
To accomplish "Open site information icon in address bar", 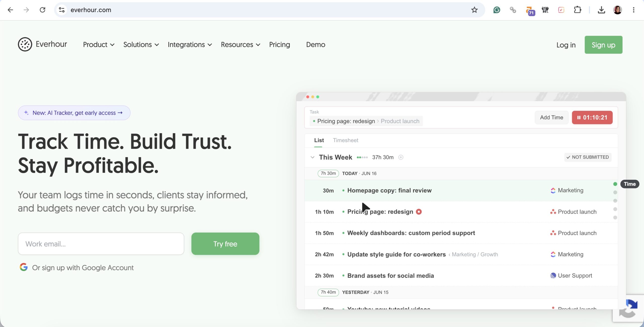I will tap(62, 10).
